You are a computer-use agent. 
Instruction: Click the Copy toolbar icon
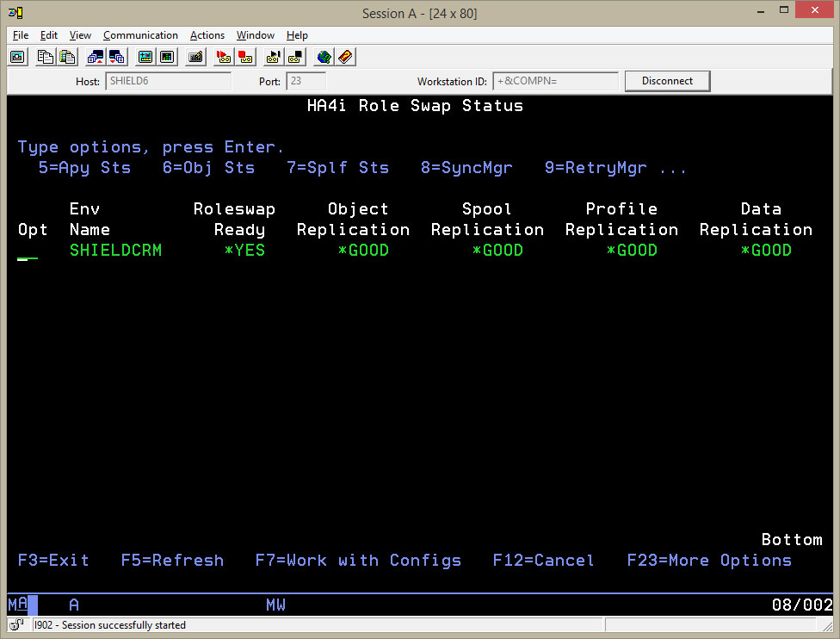point(45,57)
